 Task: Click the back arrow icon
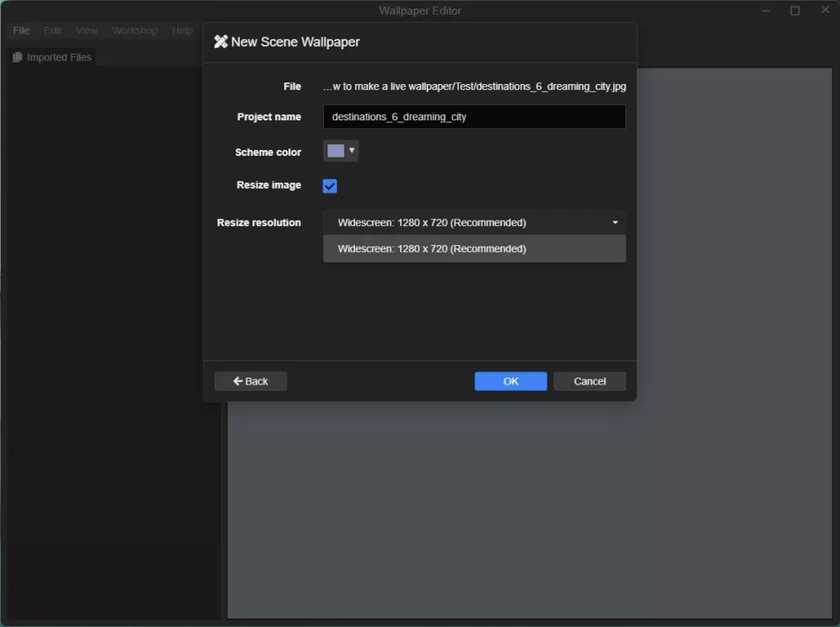[x=238, y=381]
